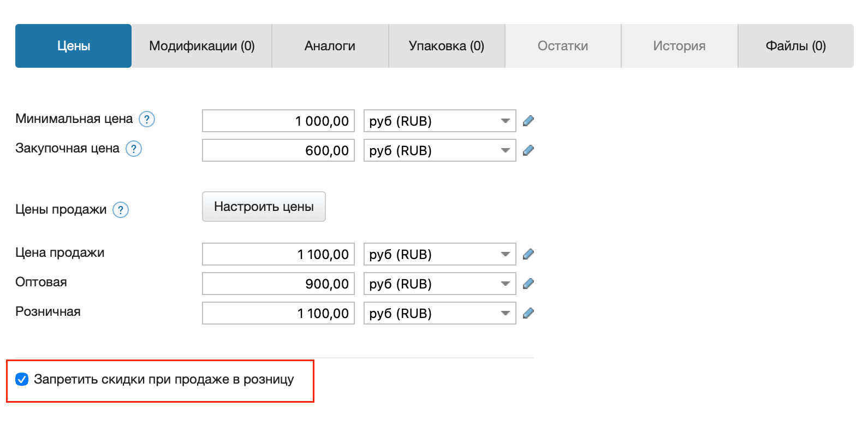The height and width of the screenshot is (424, 868).
Task: Open the Аналоги tab
Action: coord(330,46)
